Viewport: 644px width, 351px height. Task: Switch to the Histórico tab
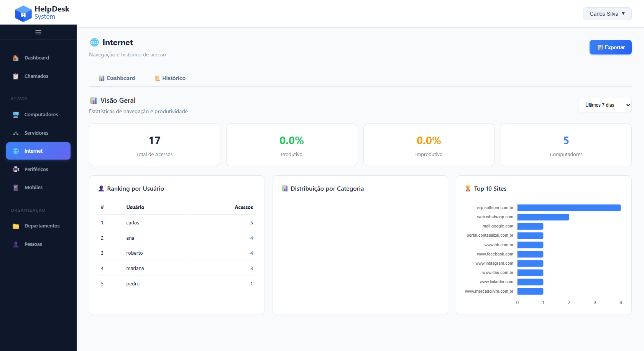(x=170, y=78)
